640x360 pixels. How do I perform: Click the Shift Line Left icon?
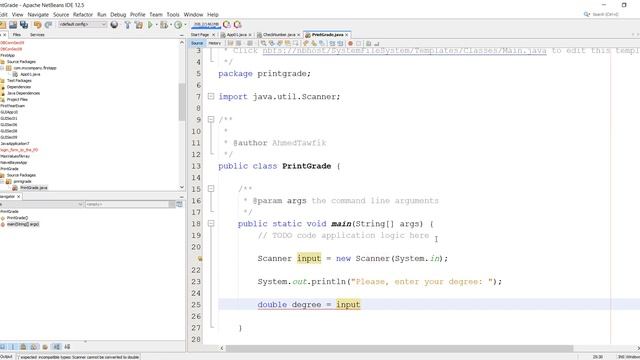click(x=332, y=43)
